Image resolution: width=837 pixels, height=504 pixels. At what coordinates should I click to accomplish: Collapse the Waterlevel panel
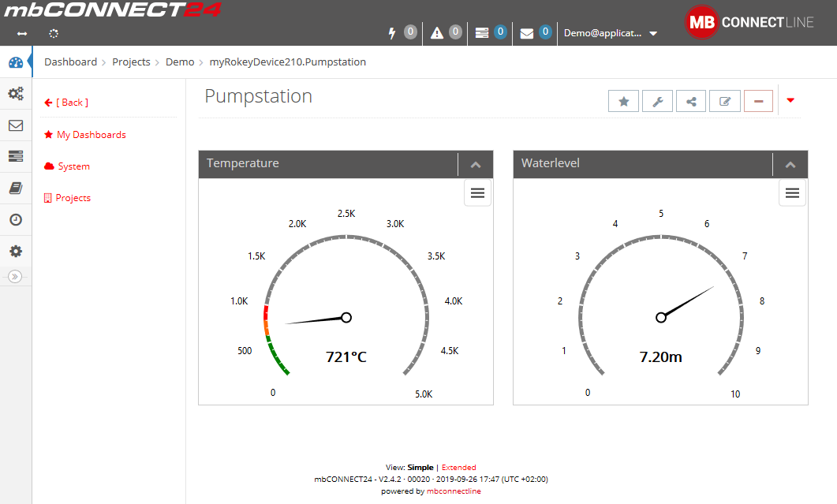tap(790, 164)
